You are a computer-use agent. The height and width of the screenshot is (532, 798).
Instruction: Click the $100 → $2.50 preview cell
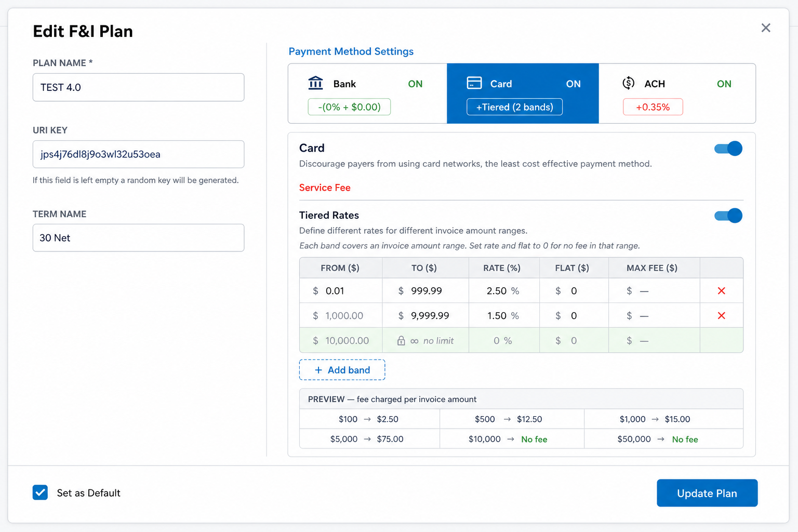[369, 419]
